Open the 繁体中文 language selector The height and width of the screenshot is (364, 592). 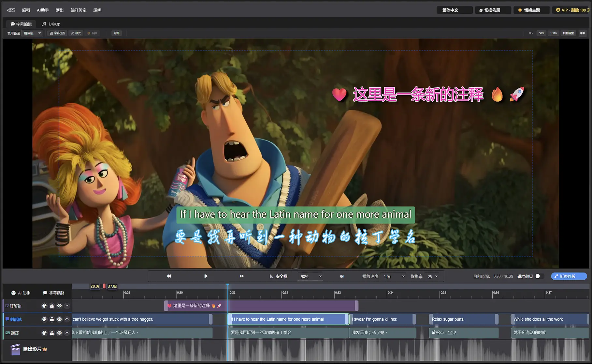455,10
